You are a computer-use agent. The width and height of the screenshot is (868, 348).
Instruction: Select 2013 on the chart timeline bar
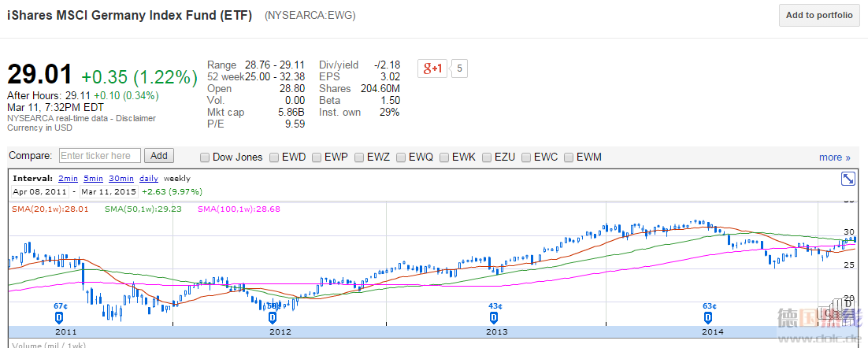tap(496, 332)
